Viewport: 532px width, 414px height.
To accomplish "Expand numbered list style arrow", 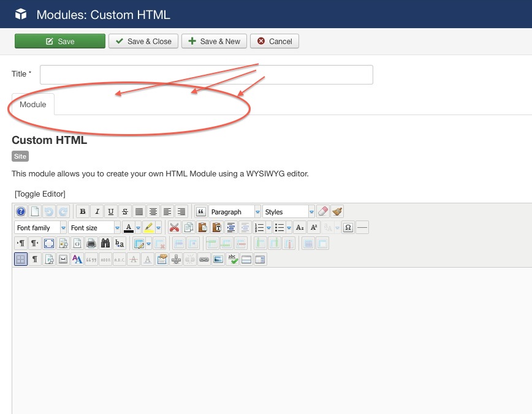I will tap(268, 227).
